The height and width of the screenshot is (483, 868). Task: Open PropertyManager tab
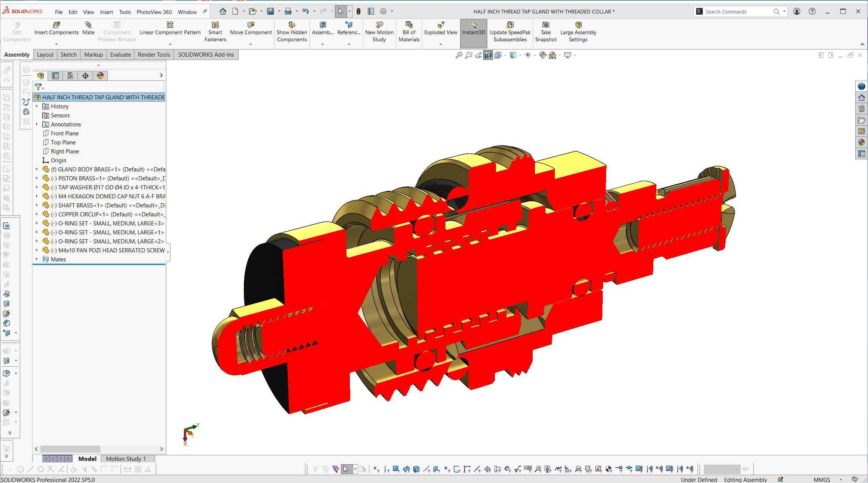point(55,76)
